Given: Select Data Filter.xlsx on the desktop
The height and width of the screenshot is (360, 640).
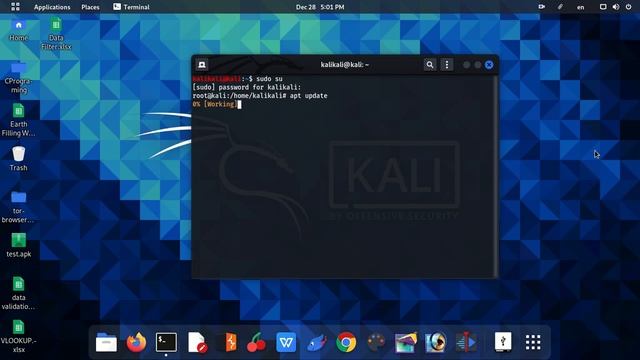Looking at the screenshot, I should point(56,34).
